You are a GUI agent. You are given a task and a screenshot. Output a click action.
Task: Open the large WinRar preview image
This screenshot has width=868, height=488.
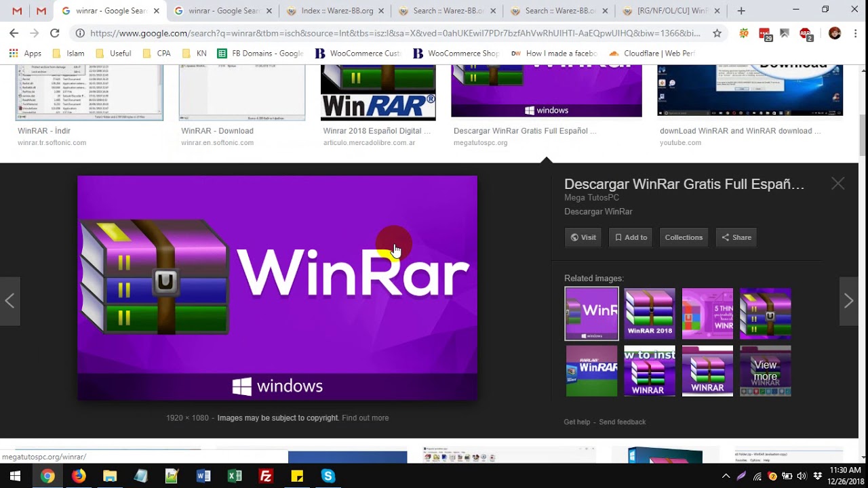[277, 288]
